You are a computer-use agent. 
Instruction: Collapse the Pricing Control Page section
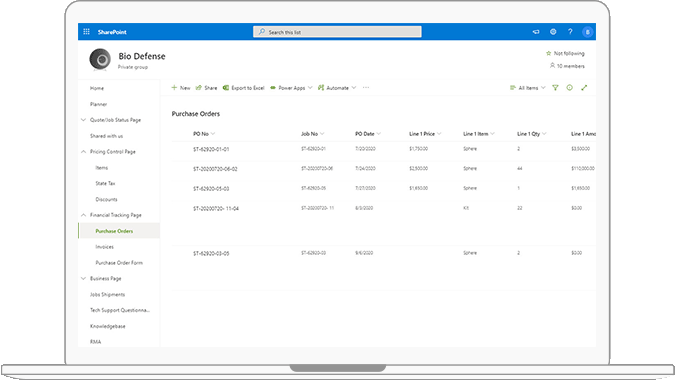[84, 151]
